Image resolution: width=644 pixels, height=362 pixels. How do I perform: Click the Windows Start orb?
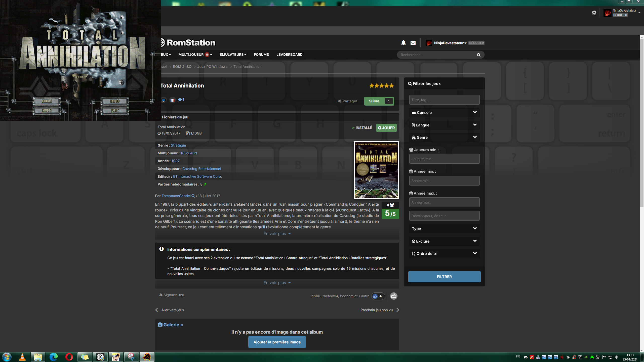(x=7, y=357)
